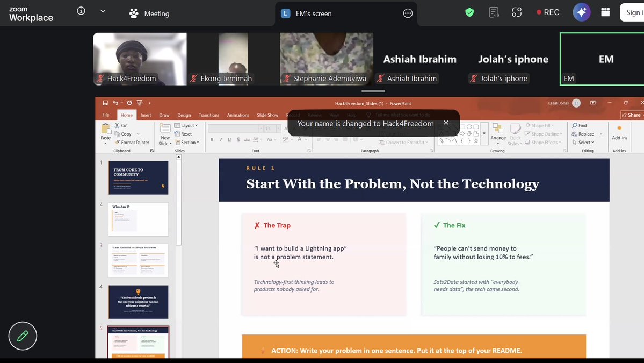Open the Slide Show ribbon tab

click(x=267, y=115)
